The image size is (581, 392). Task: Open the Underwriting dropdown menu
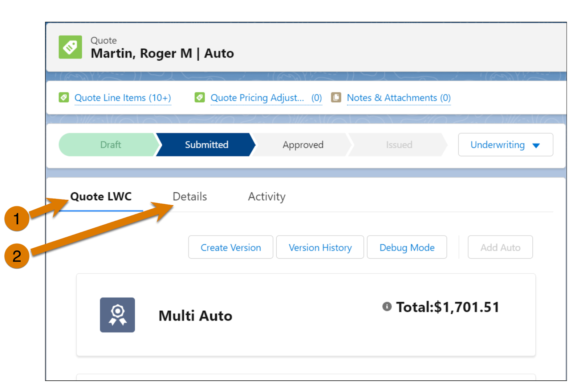click(505, 145)
